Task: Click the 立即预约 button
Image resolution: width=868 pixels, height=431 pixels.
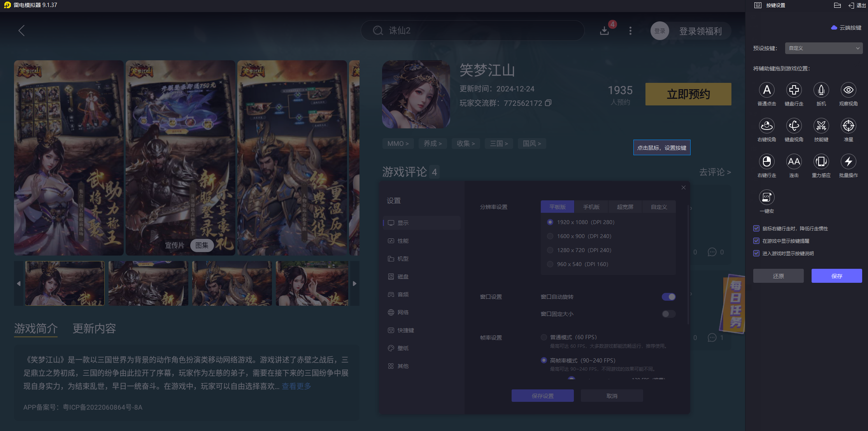Action: pyautogui.click(x=688, y=94)
